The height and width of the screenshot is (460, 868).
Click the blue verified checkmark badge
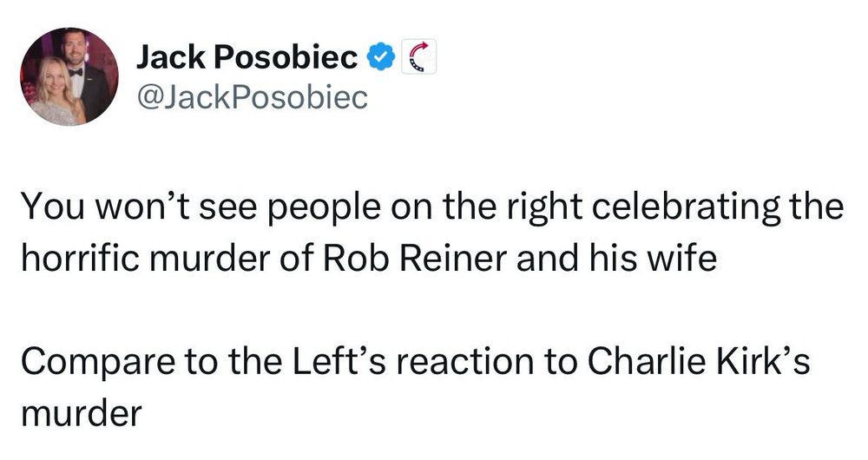[x=380, y=58]
